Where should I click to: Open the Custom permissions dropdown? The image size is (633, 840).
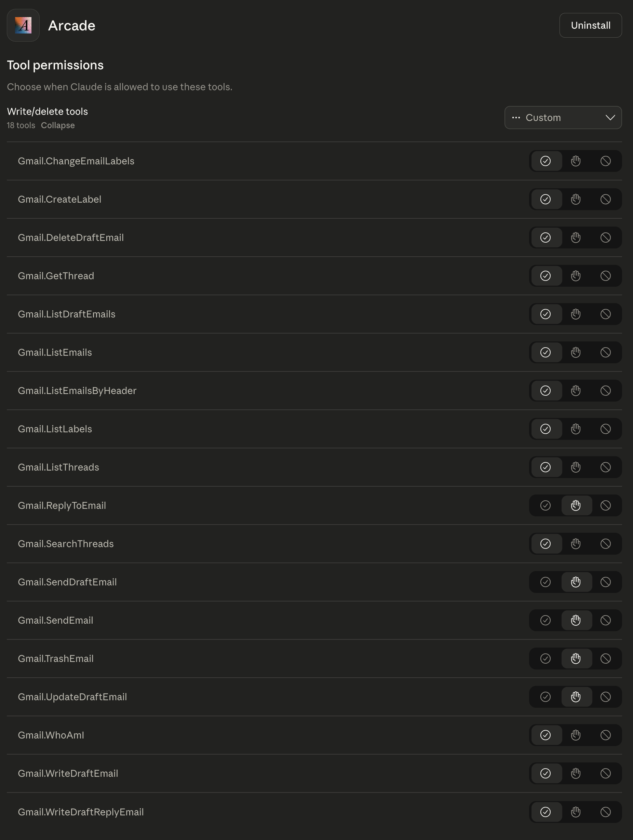pos(562,118)
